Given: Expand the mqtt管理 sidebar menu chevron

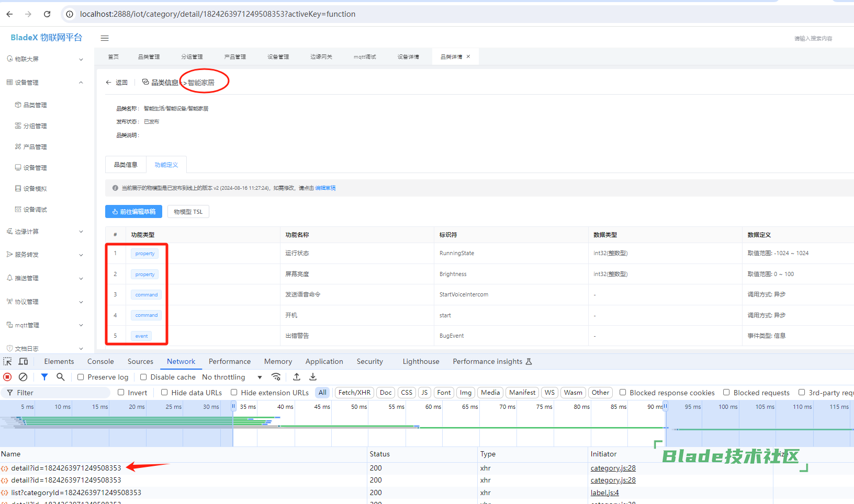Looking at the screenshot, I should 81,325.
